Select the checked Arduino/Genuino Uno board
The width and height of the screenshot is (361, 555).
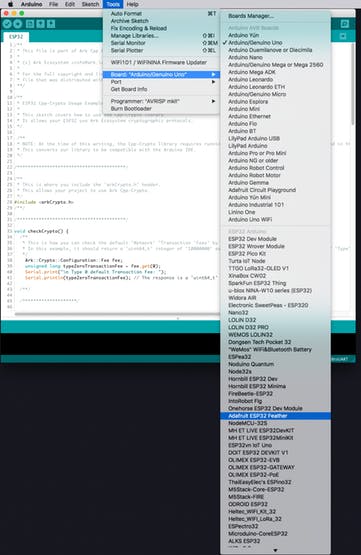pos(275,42)
